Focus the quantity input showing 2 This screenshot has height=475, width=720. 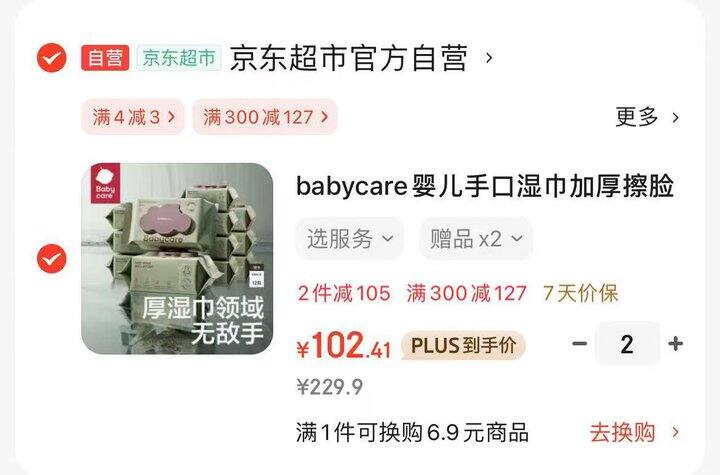(627, 344)
